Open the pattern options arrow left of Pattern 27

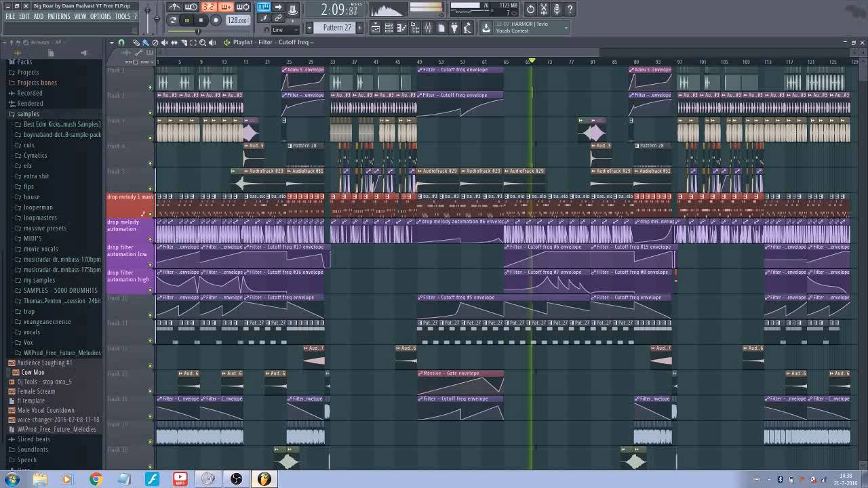click(309, 28)
